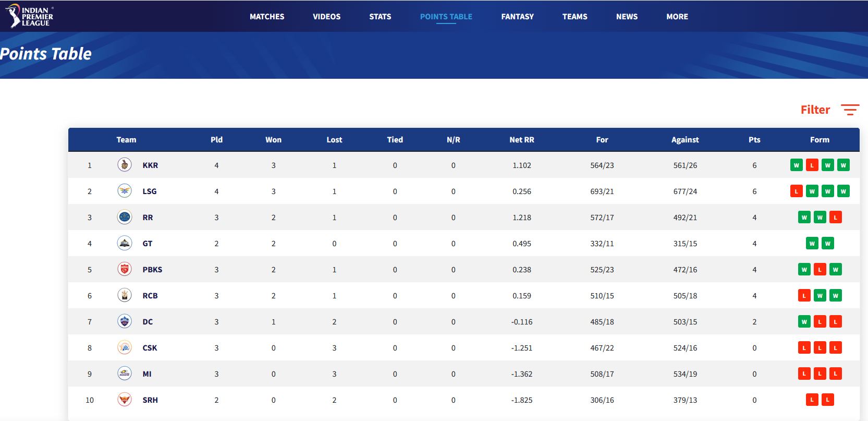868x421 pixels.
Task: Click CSK's first L form badge
Action: [x=804, y=348]
